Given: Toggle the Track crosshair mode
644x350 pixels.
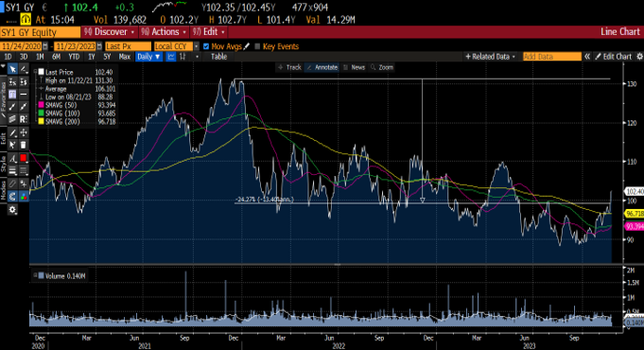Looking at the screenshot, I should click(289, 67).
